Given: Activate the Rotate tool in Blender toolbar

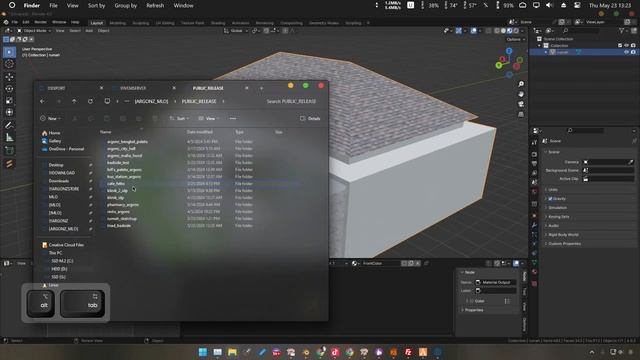Looking at the screenshot, I should pos(9,89).
